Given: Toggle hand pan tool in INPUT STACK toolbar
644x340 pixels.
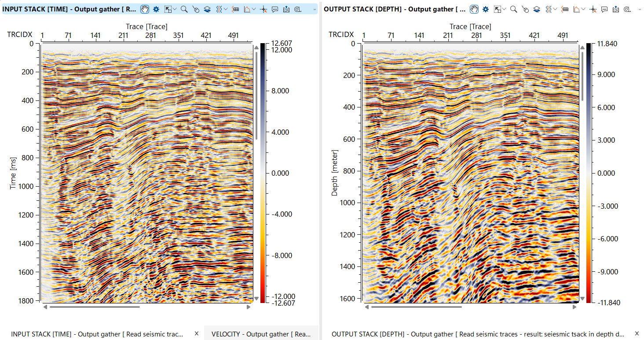Looking at the screenshot, I should (x=145, y=9).
